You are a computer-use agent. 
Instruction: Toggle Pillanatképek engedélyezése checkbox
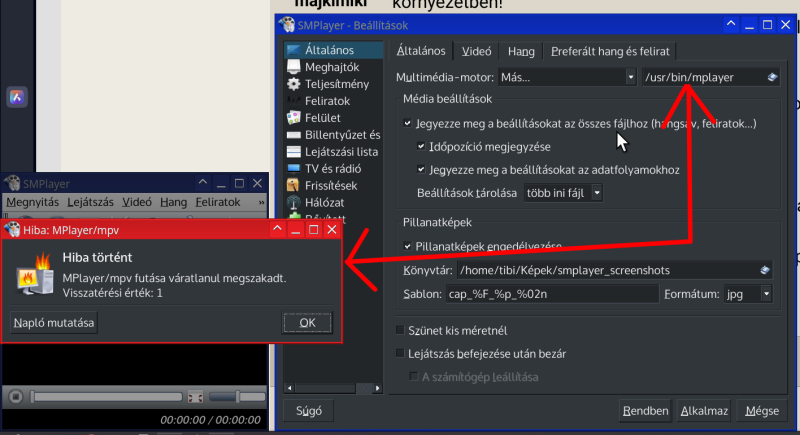click(407, 246)
